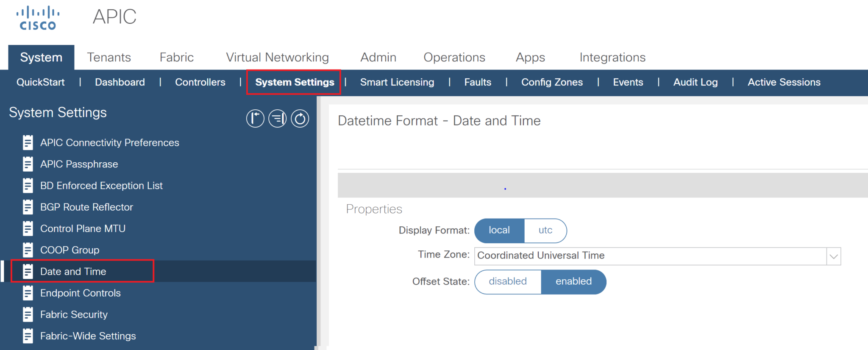
Task: Click the collapse-list icon in System Settings header
Action: click(x=278, y=119)
